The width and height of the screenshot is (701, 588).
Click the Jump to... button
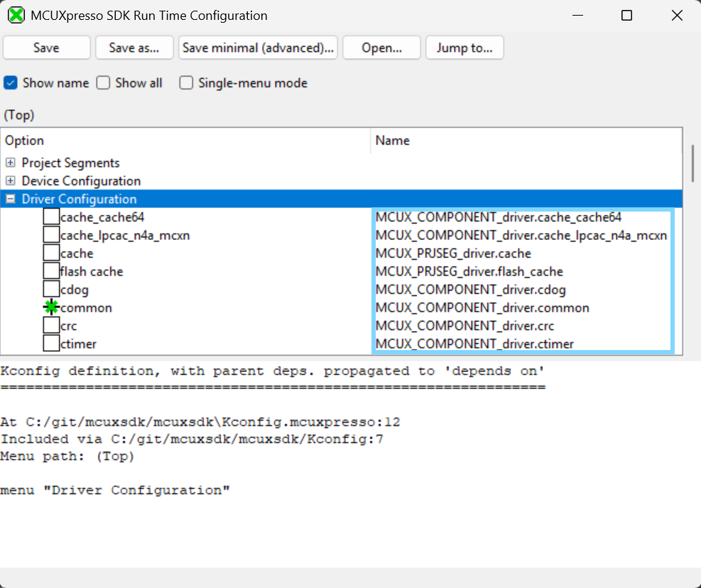click(464, 48)
